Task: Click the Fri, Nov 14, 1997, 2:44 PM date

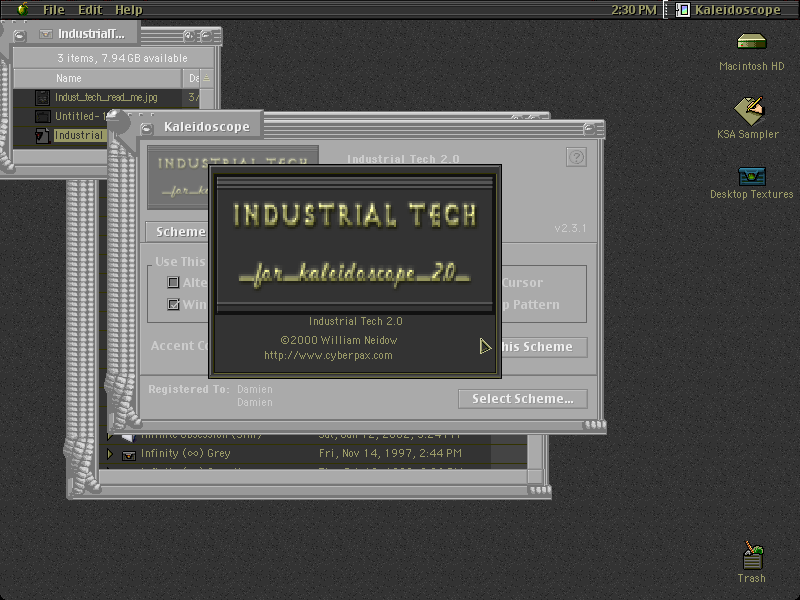Action: [390, 453]
